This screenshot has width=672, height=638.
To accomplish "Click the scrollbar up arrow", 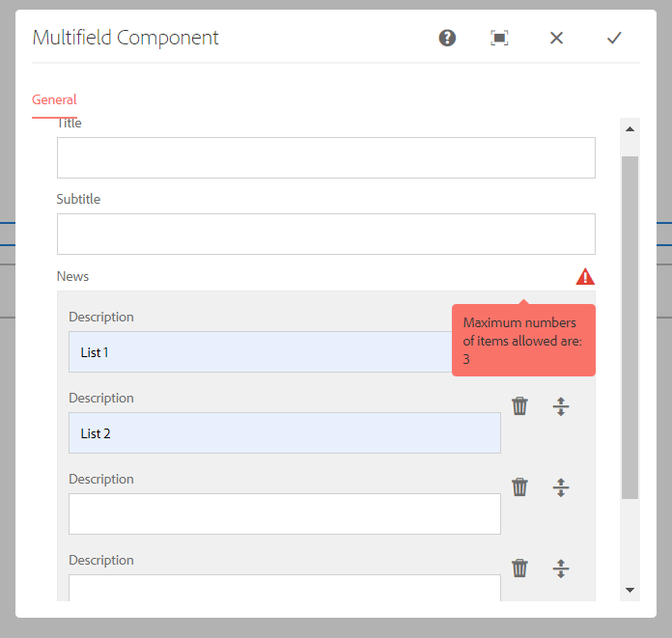I will click(x=630, y=128).
